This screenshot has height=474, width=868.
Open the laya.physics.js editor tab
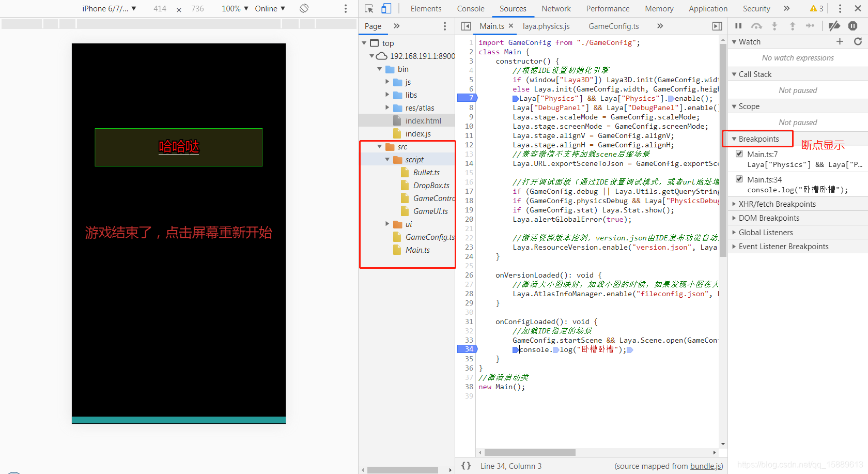tap(546, 26)
